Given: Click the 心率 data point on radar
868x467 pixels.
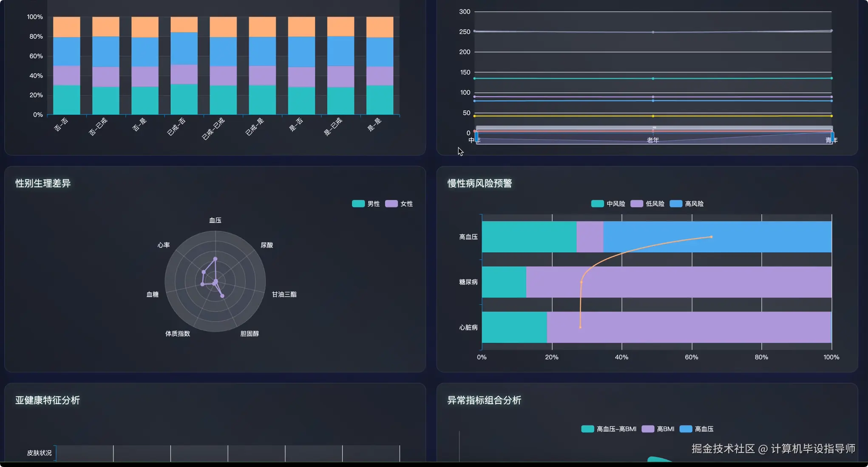Looking at the screenshot, I should (x=204, y=272).
